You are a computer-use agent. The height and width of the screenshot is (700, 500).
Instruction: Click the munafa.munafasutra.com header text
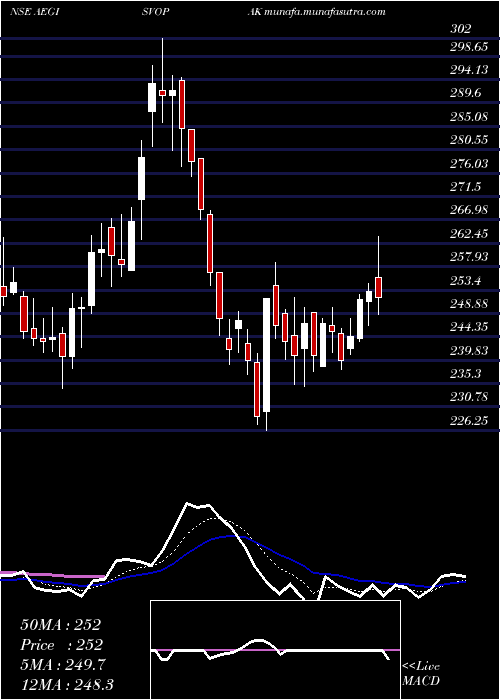(x=325, y=12)
